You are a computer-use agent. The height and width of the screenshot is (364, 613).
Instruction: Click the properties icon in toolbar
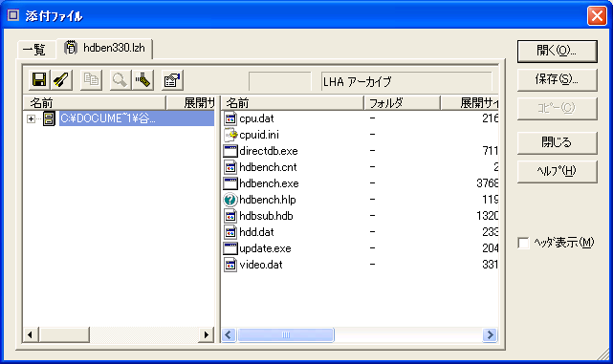172,80
